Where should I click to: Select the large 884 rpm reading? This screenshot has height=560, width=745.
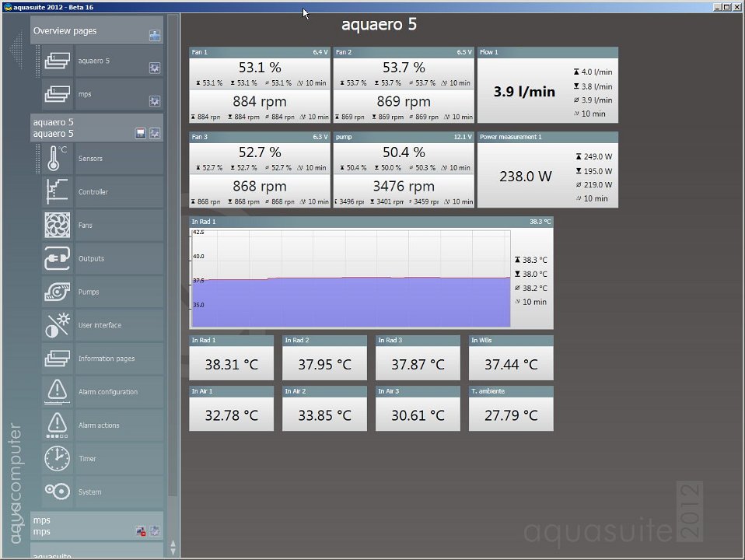pyautogui.click(x=260, y=102)
